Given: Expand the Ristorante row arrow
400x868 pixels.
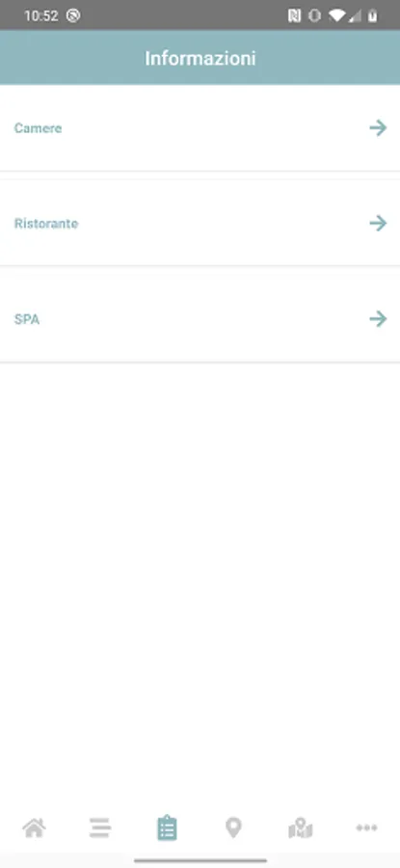Looking at the screenshot, I should tap(379, 223).
